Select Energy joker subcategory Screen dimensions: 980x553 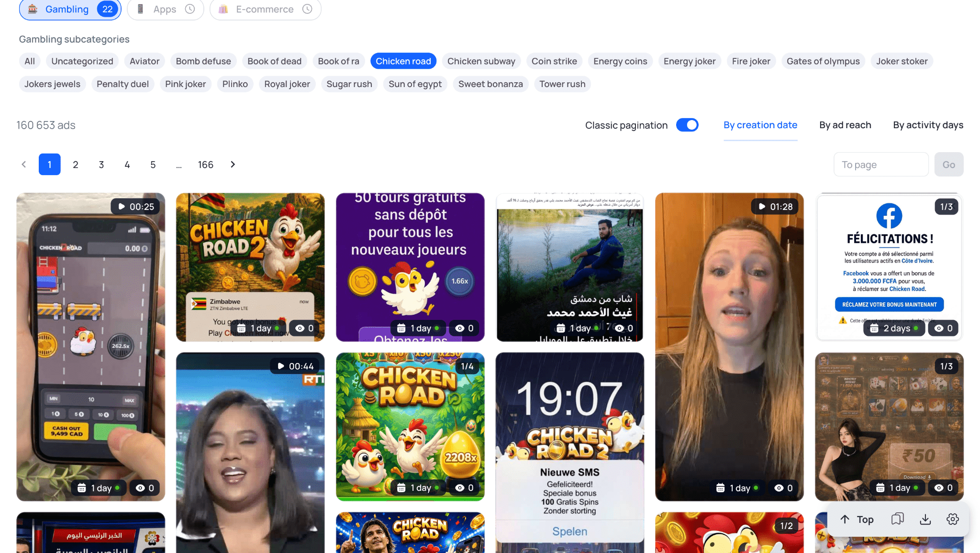[690, 61]
